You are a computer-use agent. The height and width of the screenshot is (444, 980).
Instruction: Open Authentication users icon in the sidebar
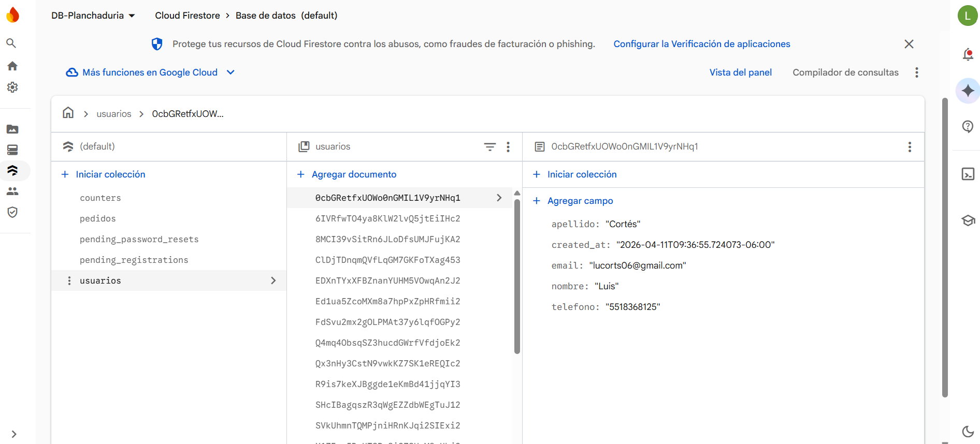click(12, 191)
